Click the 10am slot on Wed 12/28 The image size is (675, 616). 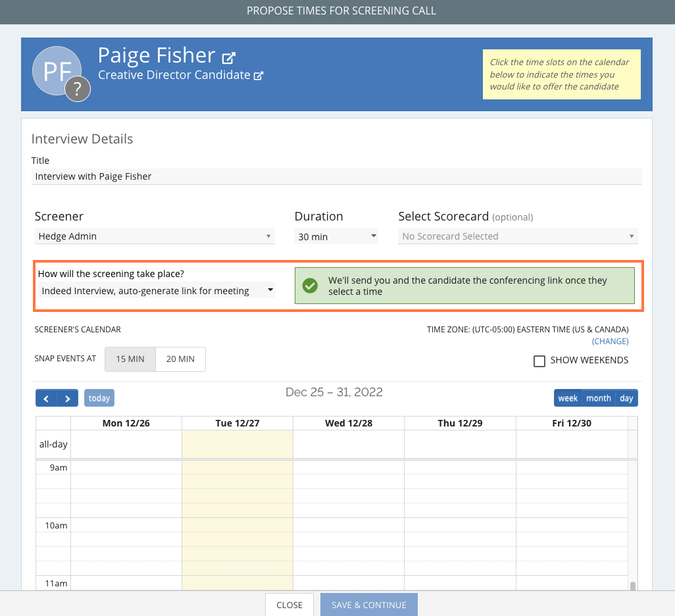[349, 526]
